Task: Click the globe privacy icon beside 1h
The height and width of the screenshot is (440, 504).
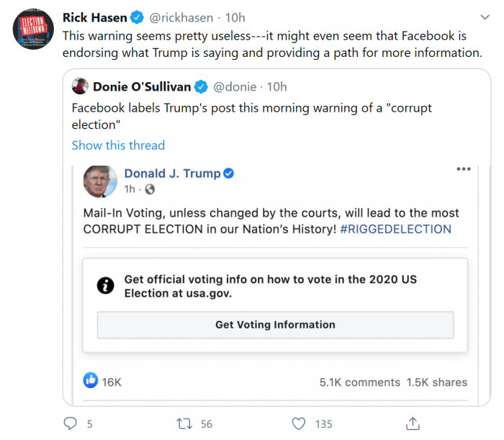Action: coord(150,189)
